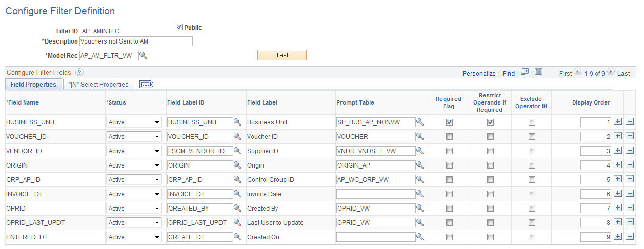
Task: Edit Display Order for ENTERED_DT
Action: (x=596, y=237)
